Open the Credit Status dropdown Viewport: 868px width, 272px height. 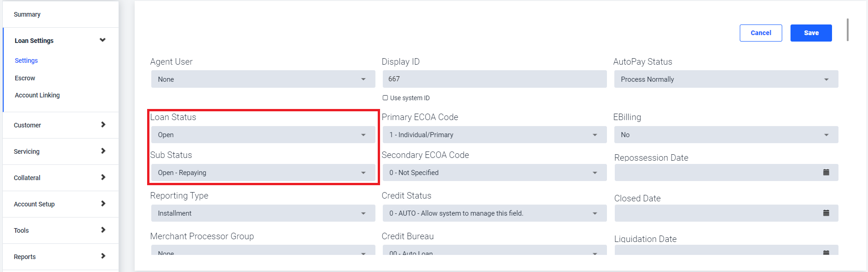(494, 213)
